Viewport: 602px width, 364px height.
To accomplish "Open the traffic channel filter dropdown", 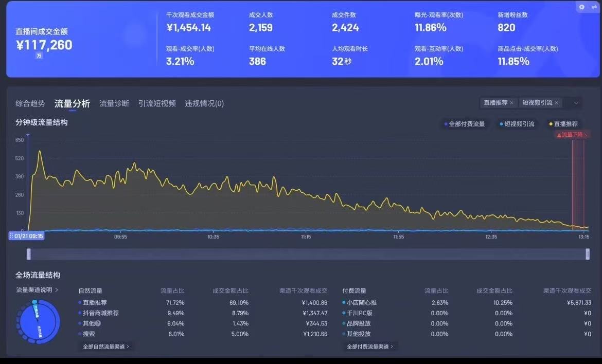I will point(576,103).
